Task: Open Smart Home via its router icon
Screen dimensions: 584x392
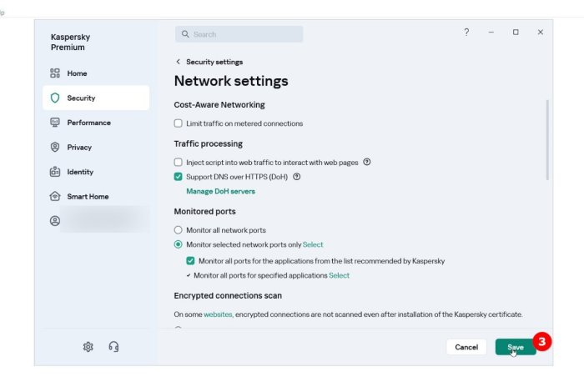Action: click(x=55, y=197)
